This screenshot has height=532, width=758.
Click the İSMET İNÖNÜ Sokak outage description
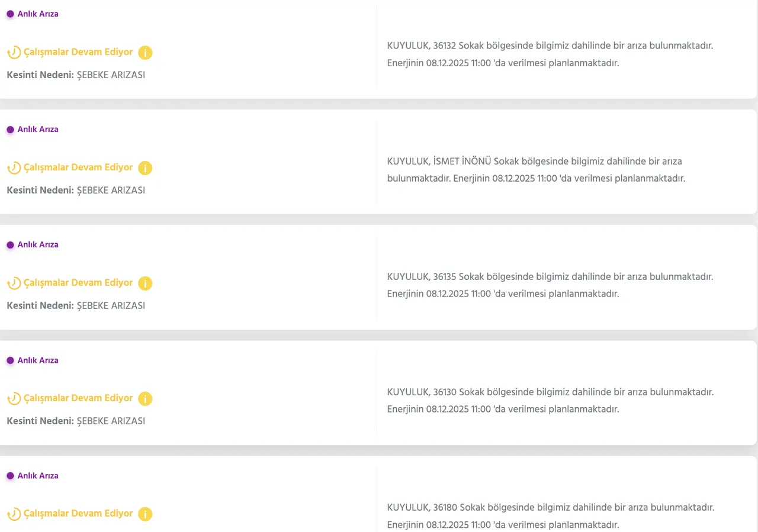coord(536,170)
